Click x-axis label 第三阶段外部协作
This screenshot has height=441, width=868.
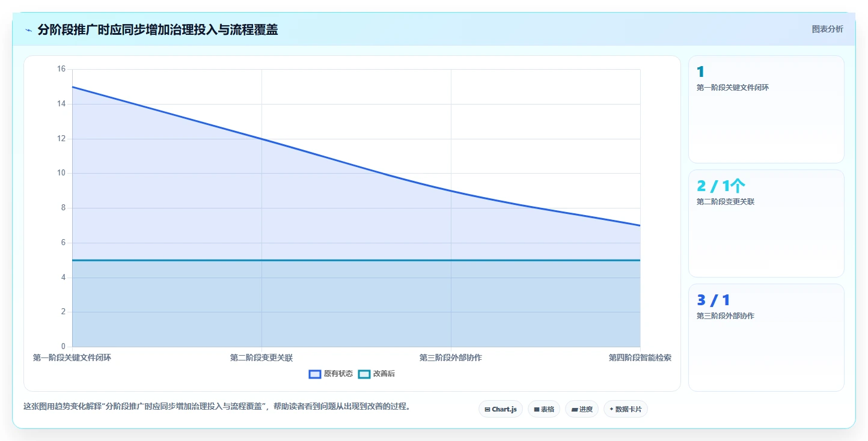point(451,357)
